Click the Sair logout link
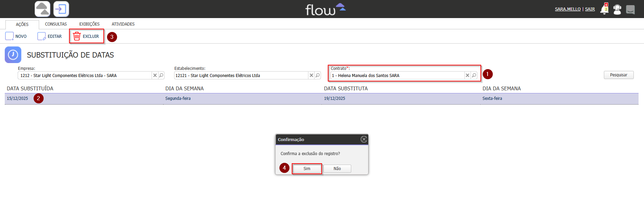This screenshot has width=644, height=198. pyautogui.click(x=590, y=9)
